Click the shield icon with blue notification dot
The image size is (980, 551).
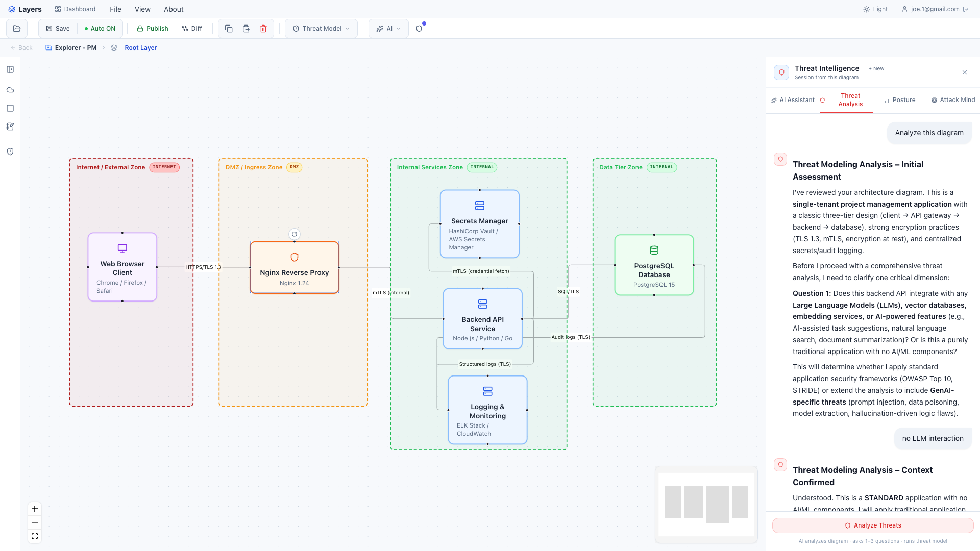(x=420, y=29)
